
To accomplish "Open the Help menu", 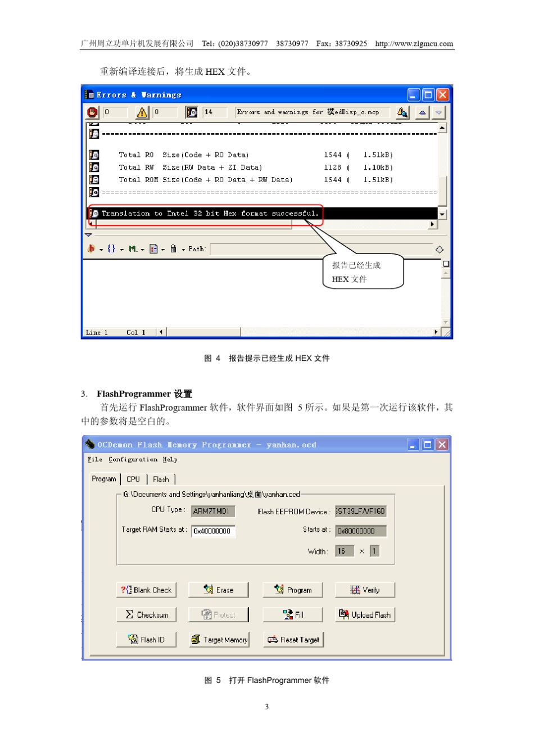I will click(170, 460).
